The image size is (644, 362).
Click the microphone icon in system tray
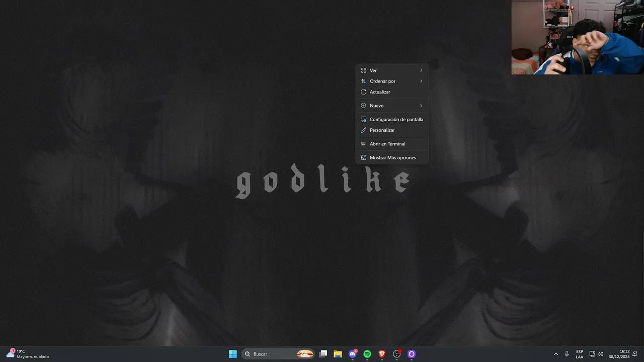point(567,354)
